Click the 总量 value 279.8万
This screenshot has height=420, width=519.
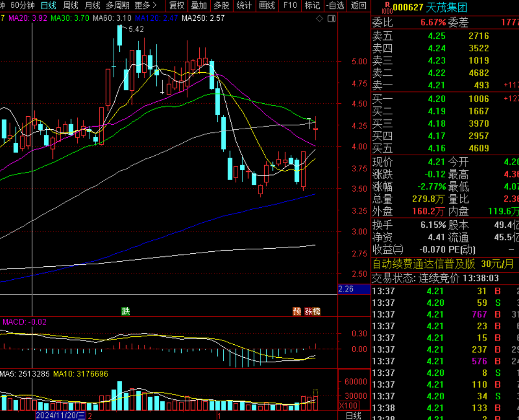[428, 199]
